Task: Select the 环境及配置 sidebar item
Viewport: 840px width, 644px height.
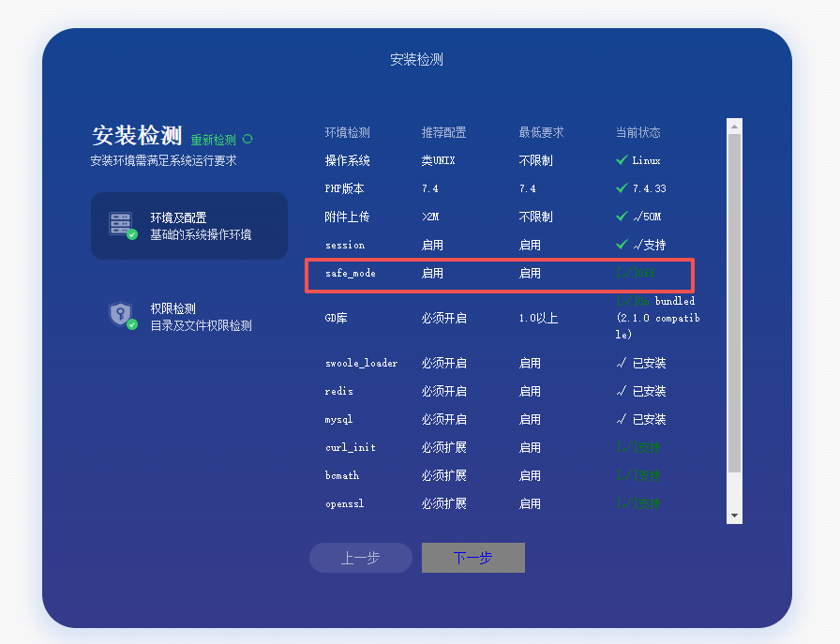Action: tap(189, 226)
